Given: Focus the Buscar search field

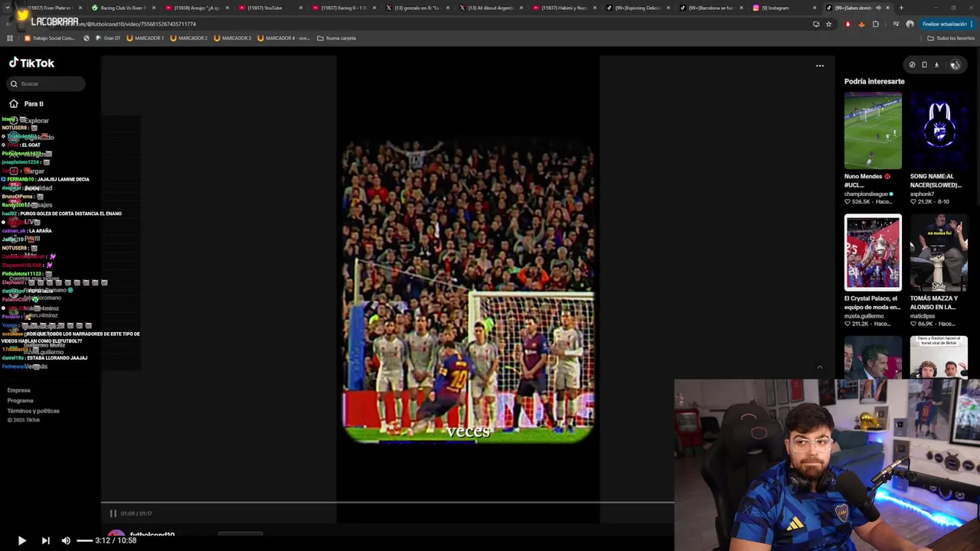Looking at the screenshot, I should tap(47, 83).
